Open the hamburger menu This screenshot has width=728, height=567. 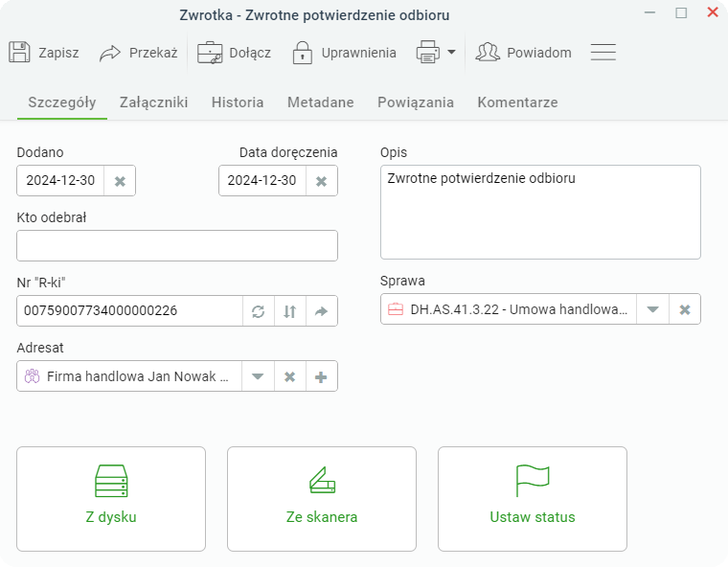pyautogui.click(x=603, y=52)
